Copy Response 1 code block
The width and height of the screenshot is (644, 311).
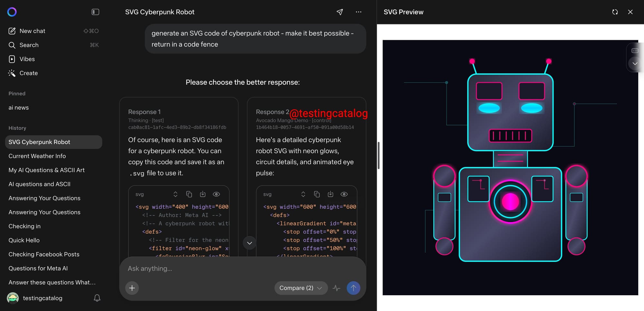click(x=189, y=194)
